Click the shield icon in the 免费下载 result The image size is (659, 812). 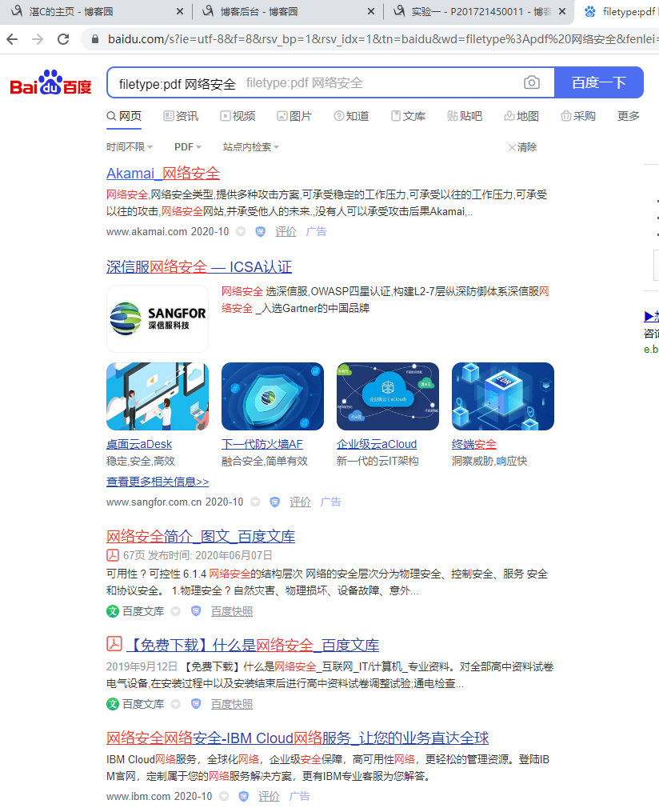[196, 704]
